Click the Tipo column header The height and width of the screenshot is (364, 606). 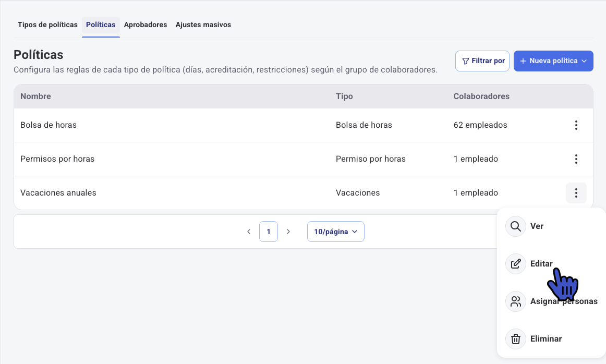point(344,96)
